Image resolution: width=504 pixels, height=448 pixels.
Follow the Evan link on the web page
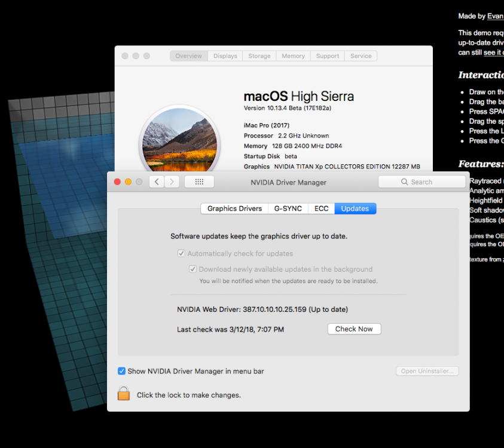495,16
